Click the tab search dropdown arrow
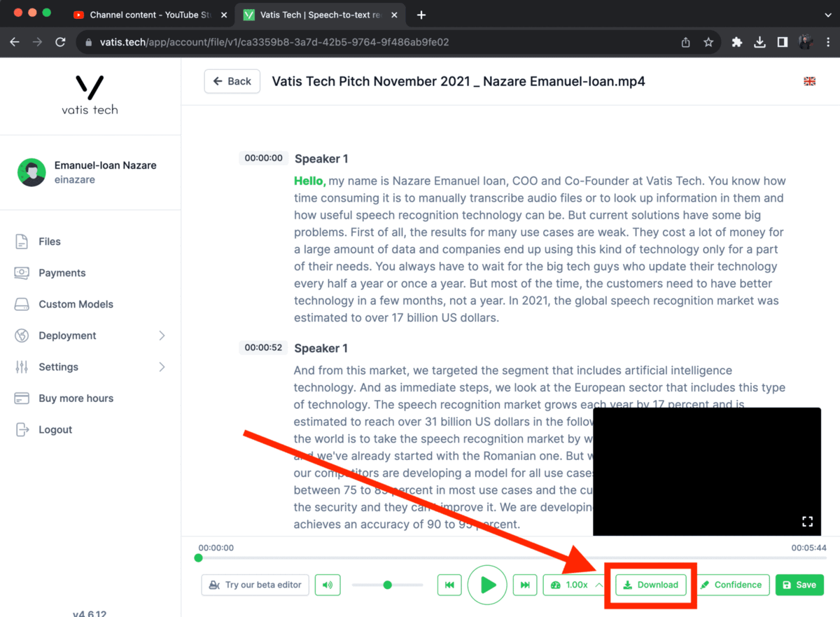The image size is (840, 617). pos(828,15)
